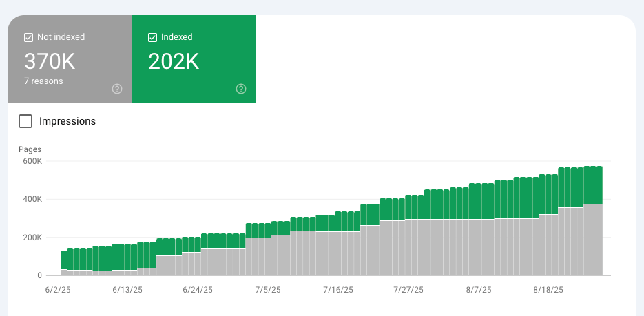644x316 pixels.
Task: Click green indexed segment of last bar
Action: (599, 185)
